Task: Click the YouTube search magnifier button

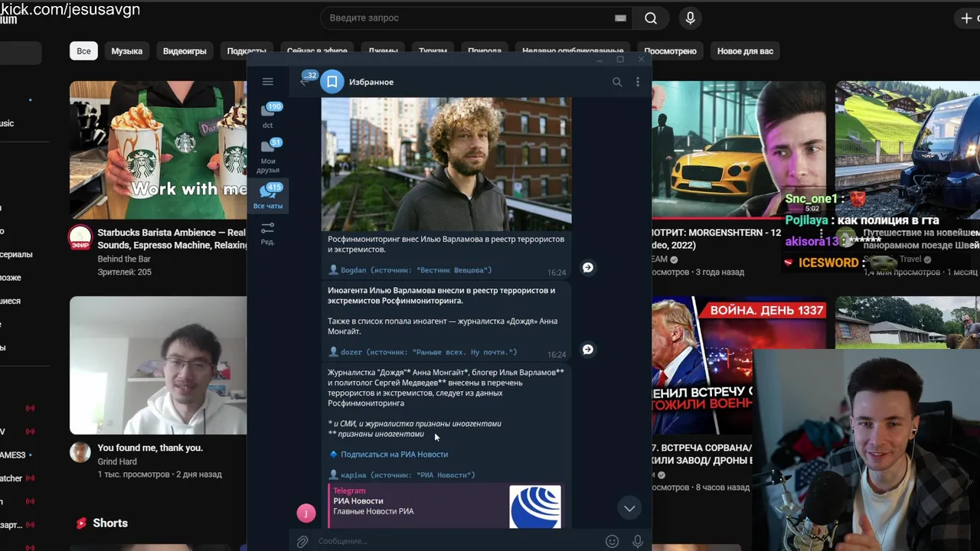Action: [651, 18]
